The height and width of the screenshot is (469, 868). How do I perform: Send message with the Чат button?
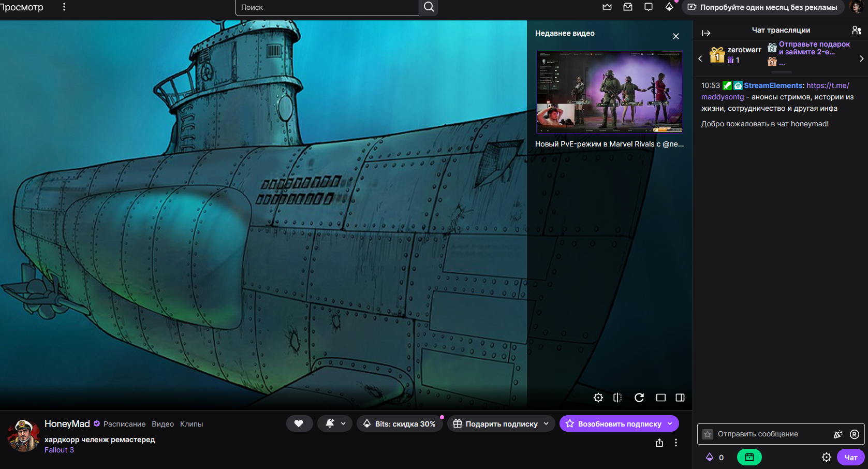851,457
